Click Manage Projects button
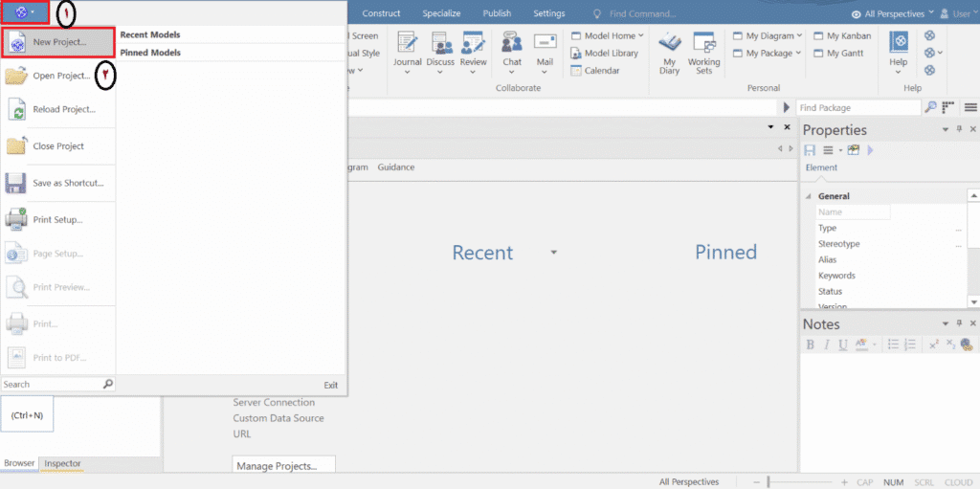The image size is (980, 489). [x=283, y=466]
